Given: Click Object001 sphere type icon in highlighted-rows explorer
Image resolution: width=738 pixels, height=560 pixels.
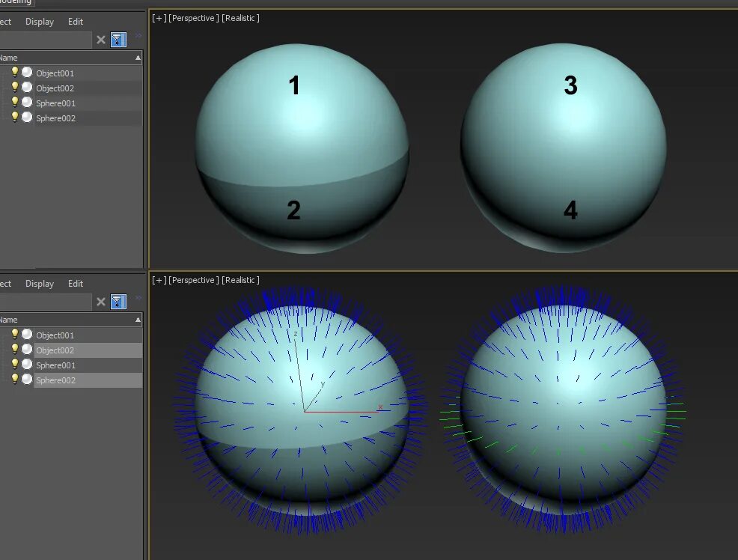Looking at the screenshot, I should (27, 334).
